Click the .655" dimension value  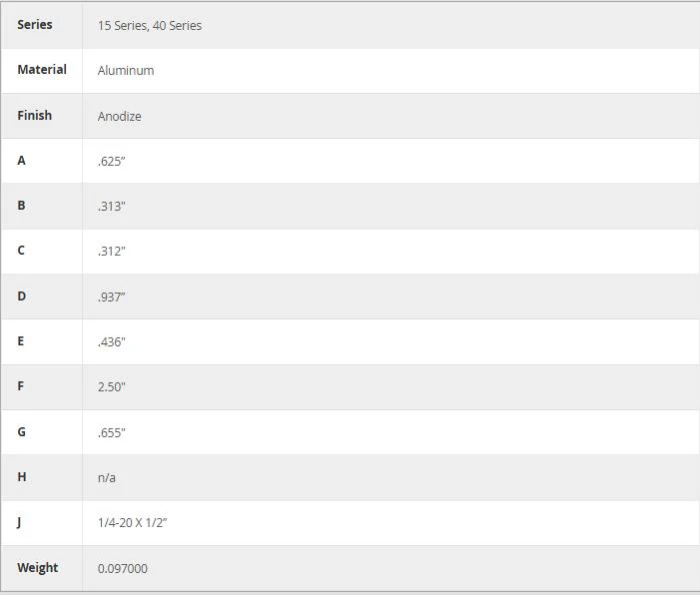point(112,433)
